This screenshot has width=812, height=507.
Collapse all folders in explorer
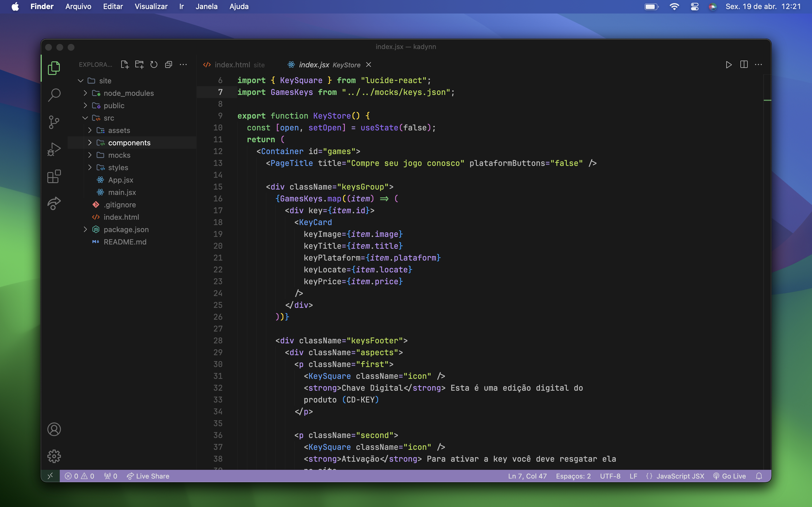coord(168,65)
